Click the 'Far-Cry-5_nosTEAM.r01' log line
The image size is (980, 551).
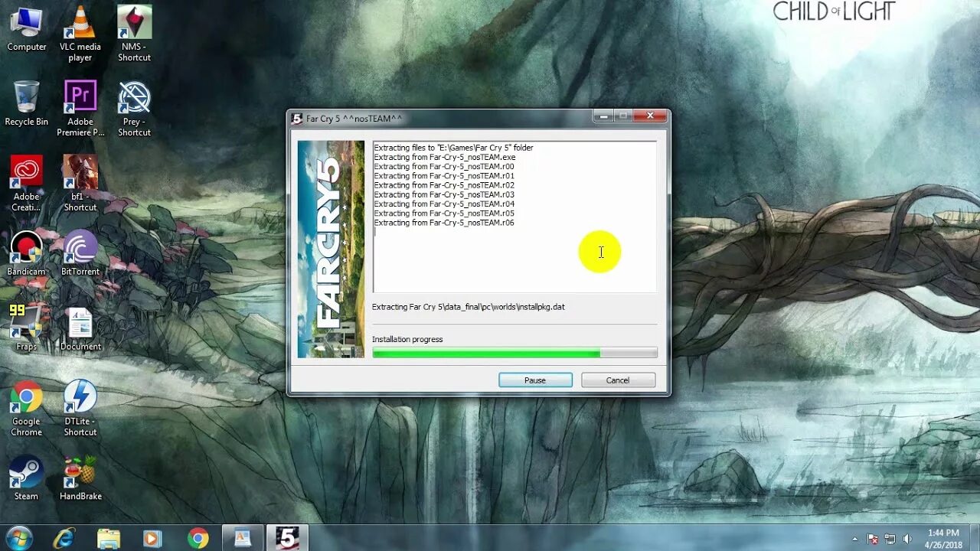click(444, 176)
